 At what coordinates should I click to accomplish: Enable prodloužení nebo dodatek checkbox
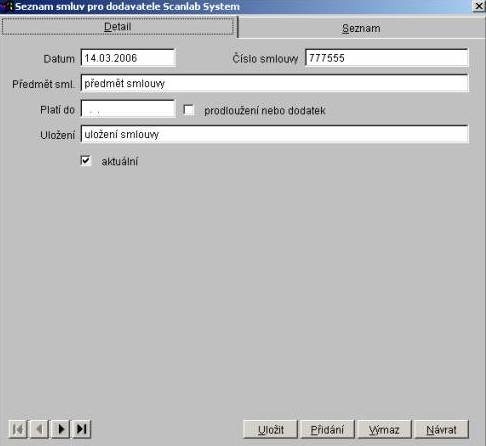189,110
